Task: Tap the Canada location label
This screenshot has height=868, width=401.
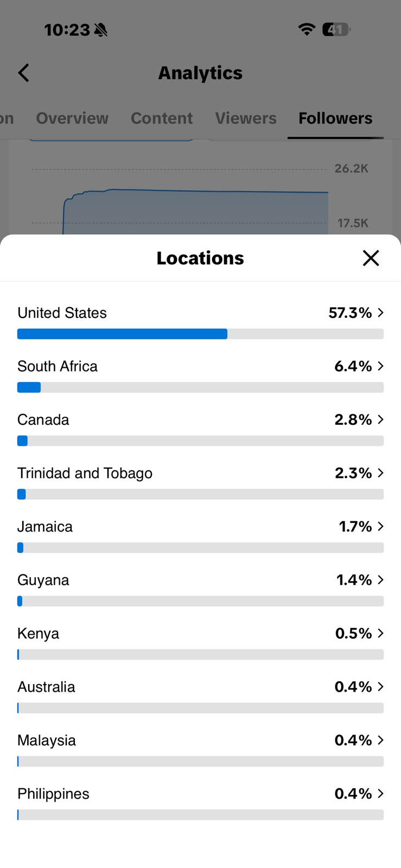Action: coord(43,419)
